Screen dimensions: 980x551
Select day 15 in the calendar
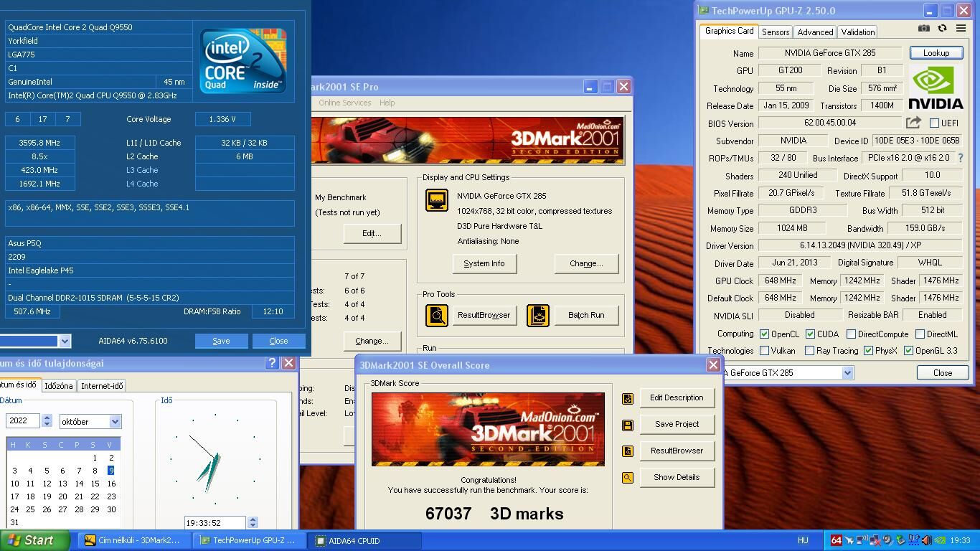tap(95, 484)
